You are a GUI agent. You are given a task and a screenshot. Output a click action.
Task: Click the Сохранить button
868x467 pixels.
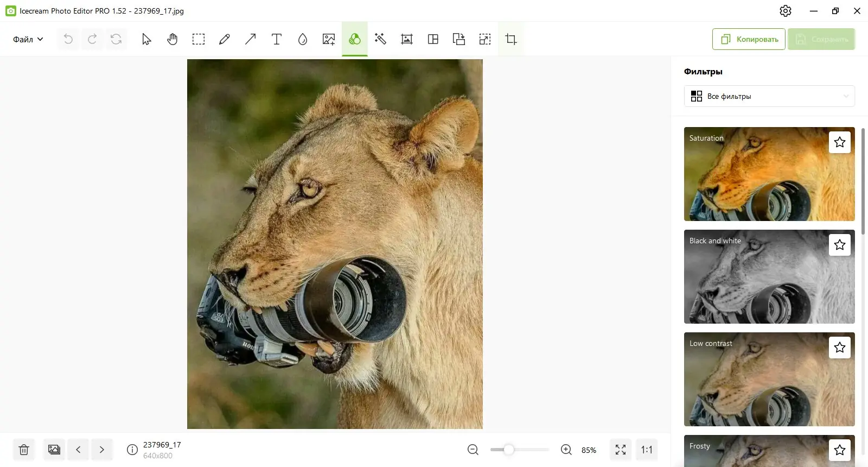click(x=821, y=39)
